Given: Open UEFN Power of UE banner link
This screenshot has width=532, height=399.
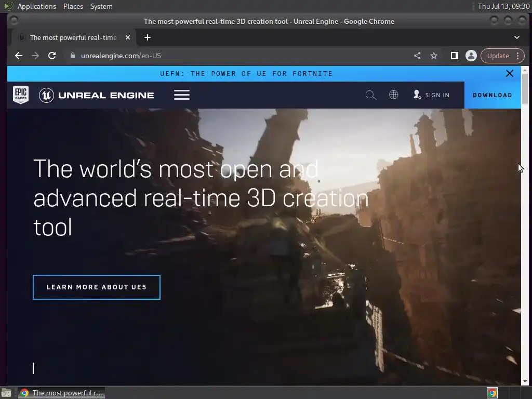Looking at the screenshot, I should coord(246,74).
